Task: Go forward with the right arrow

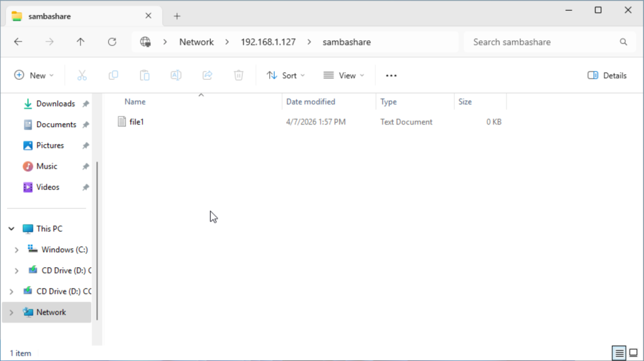Action: pyautogui.click(x=49, y=42)
